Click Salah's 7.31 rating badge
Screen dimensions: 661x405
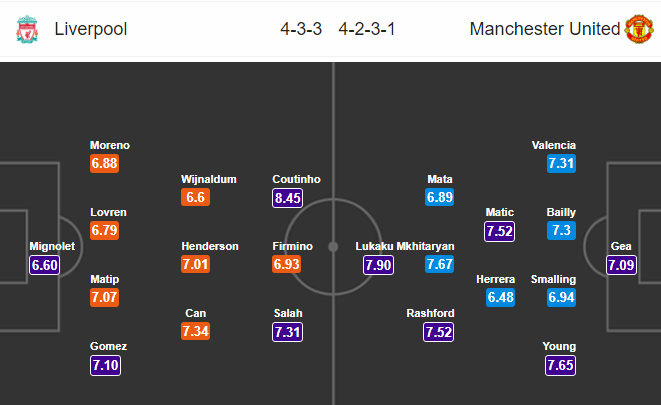(287, 330)
